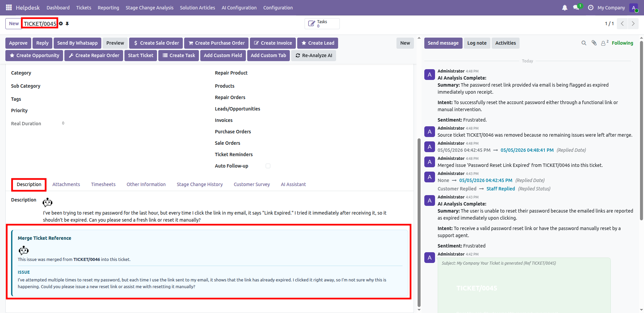
Task: Click the Preview button
Action: coord(115,43)
